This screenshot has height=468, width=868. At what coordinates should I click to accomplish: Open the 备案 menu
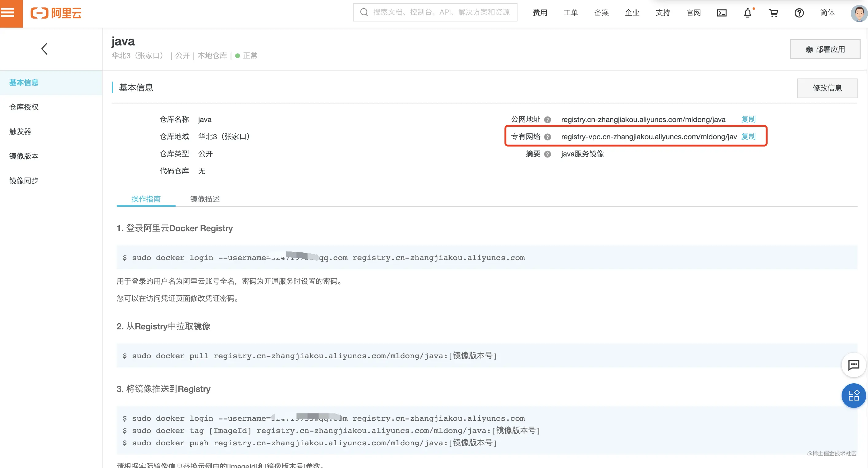(x=602, y=13)
